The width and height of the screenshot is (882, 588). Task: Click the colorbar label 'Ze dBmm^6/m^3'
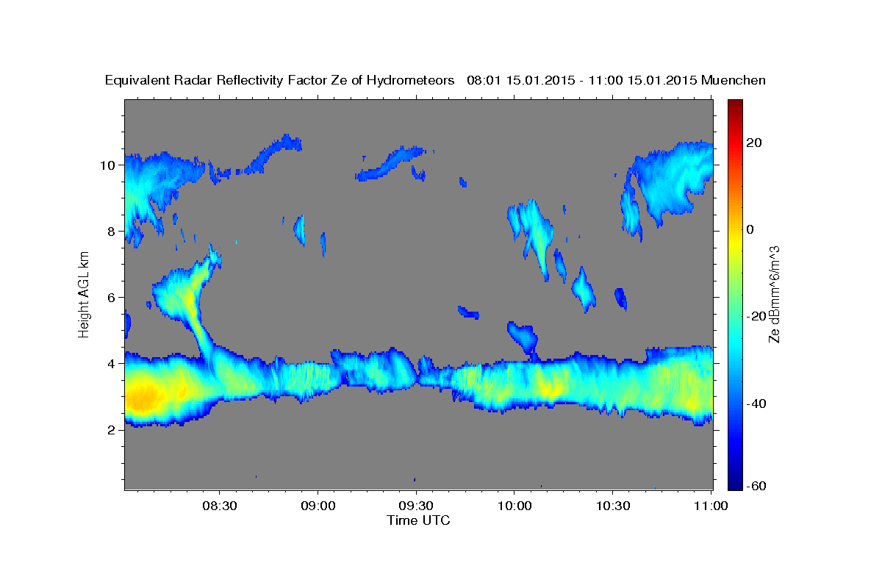point(774,294)
